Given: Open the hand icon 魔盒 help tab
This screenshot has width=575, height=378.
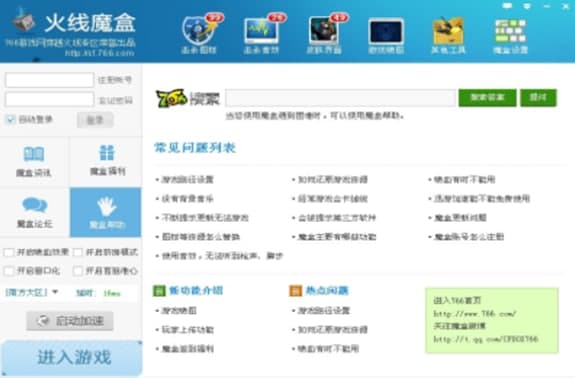Looking at the screenshot, I should click(x=106, y=213).
